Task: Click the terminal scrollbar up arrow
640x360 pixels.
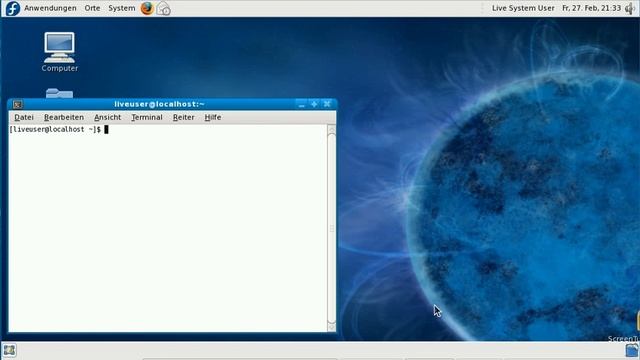Action: [x=331, y=129]
